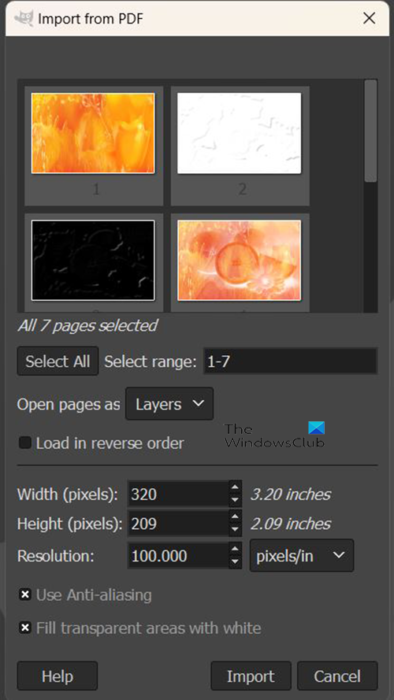The width and height of the screenshot is (394, 700).
Task: Select page 1 orange tulips thumbnail
Action: [x=93, y=133]
